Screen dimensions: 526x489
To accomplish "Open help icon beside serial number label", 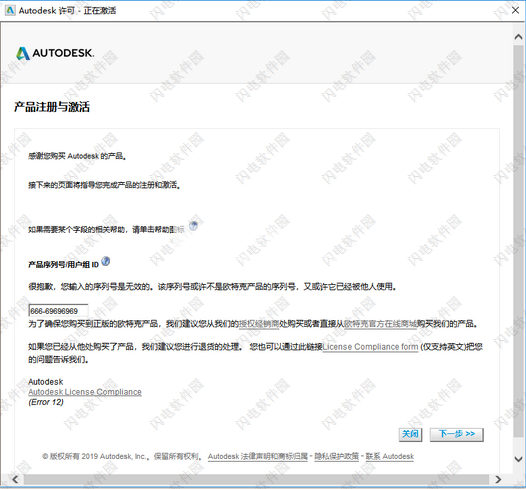I will pyautogui.click(x=106, y=261).
